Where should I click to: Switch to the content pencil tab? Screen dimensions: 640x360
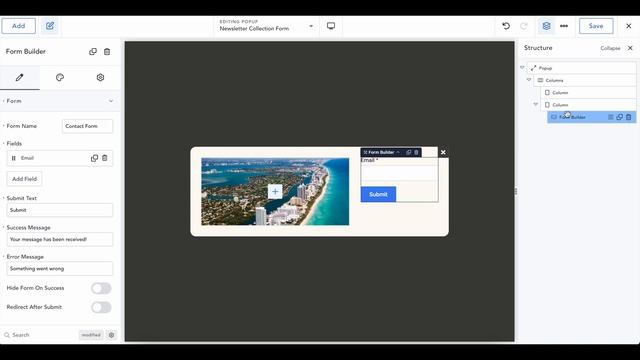20,78
